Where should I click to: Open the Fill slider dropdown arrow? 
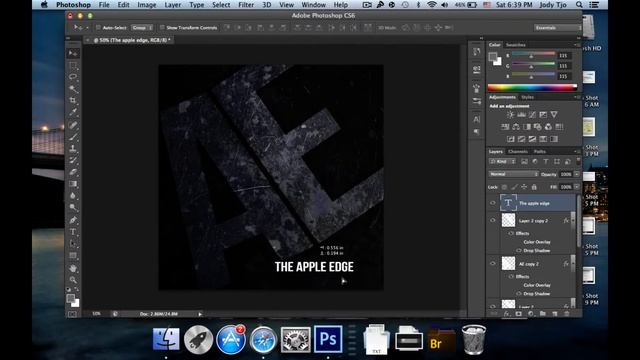(576, 187)
